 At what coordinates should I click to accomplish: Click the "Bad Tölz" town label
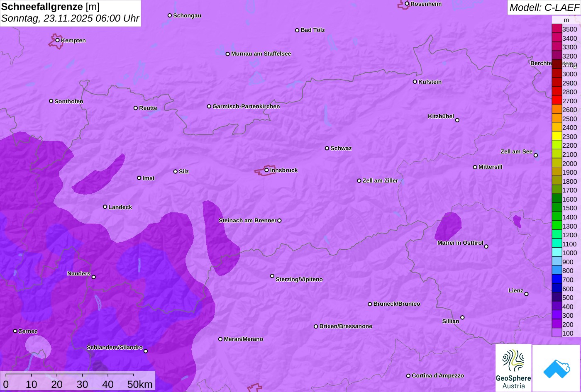pyautogui.click(x=312, y=30)
